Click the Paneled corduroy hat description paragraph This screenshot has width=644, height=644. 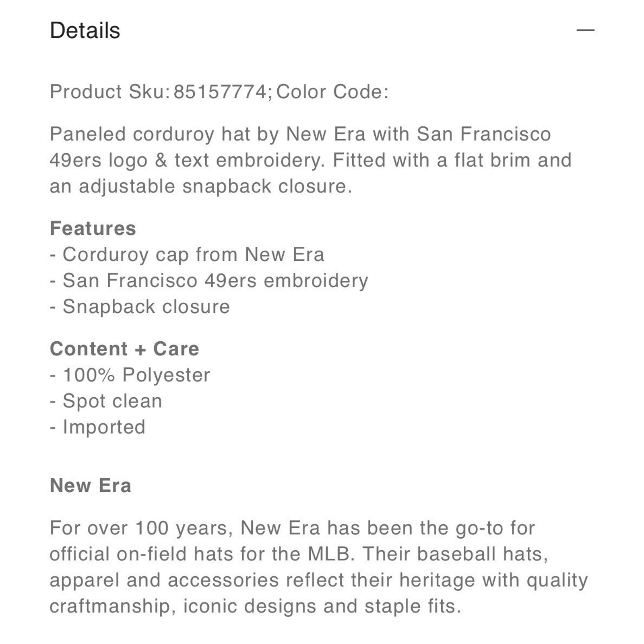(311, 160)
